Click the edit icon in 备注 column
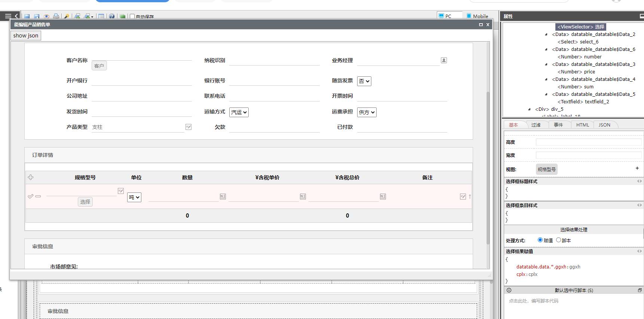The image size is (644, 319). point(463,196)
